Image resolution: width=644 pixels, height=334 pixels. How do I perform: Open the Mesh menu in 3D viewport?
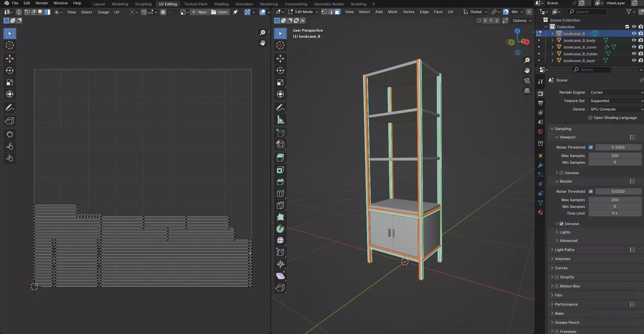coord(392,12)
